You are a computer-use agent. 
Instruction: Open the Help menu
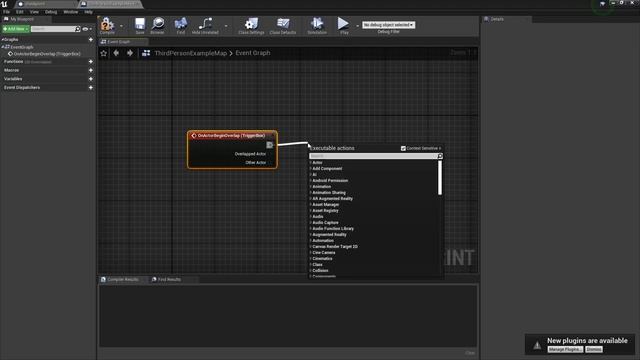89,12
